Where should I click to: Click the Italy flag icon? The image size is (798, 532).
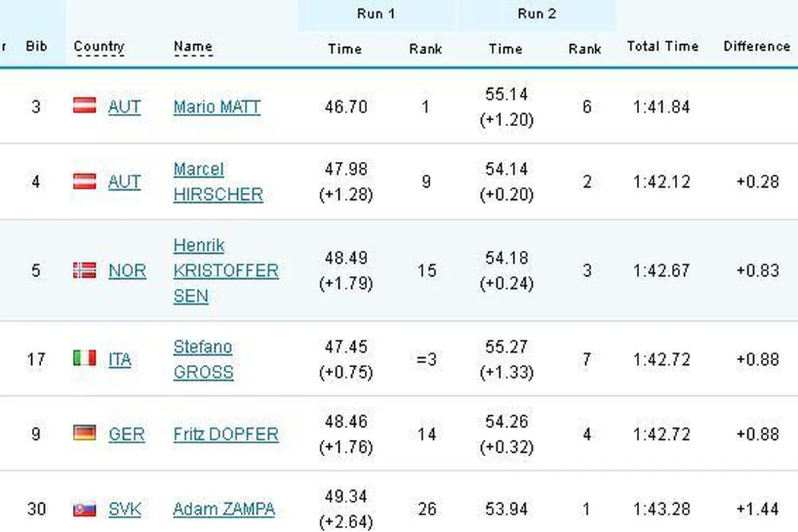84,358
